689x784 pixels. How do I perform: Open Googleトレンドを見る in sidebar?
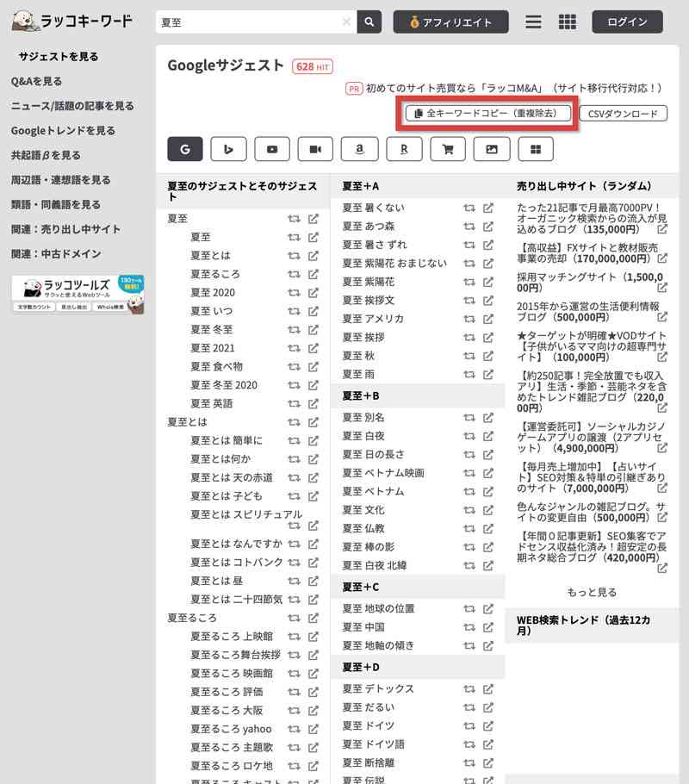63,131
